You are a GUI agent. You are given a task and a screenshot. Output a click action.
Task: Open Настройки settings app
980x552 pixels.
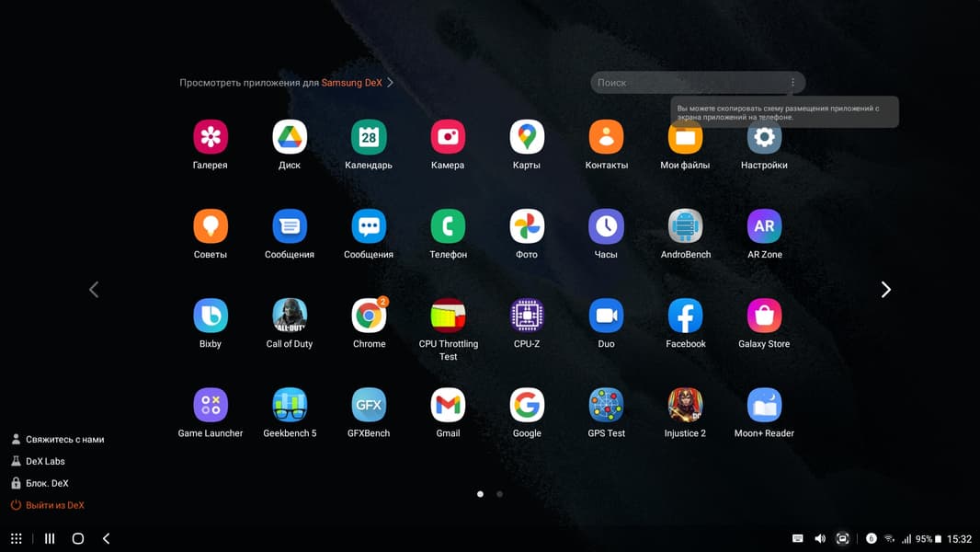(x=764, y=137)
